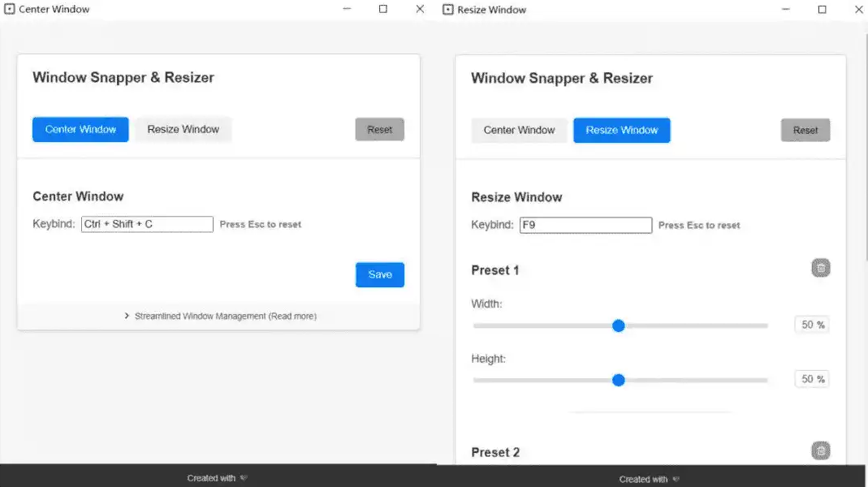Click the Preset 1 Height slider handle

point(619,380)
